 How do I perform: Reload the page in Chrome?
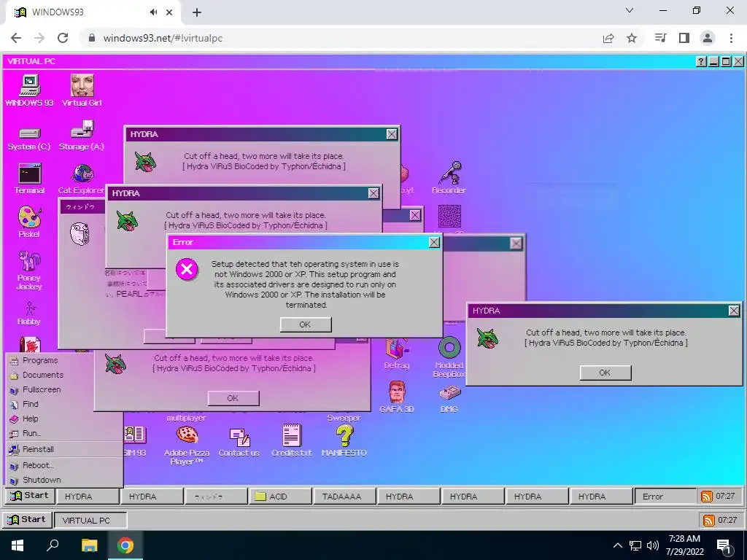63,38
